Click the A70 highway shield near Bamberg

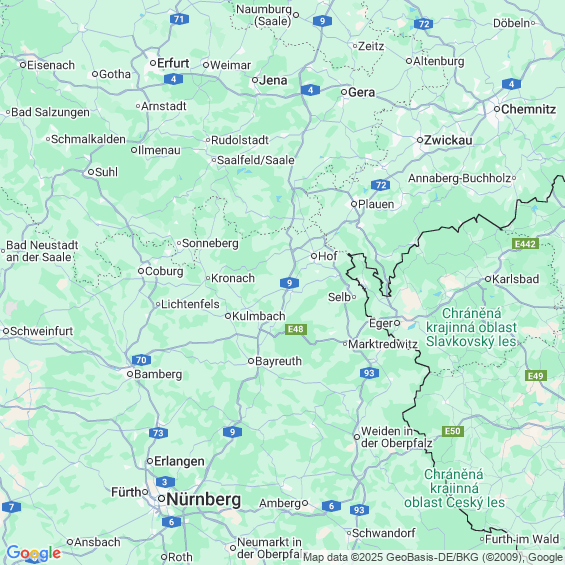[141, 360]
